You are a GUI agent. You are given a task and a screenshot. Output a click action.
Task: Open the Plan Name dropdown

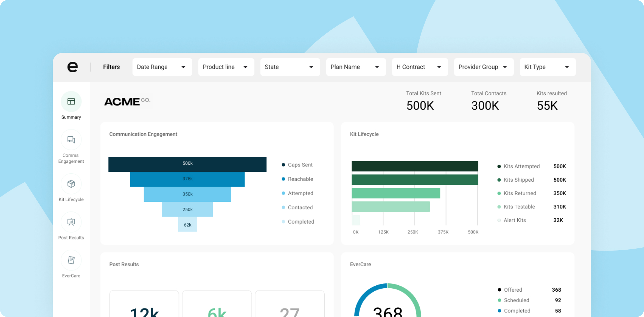[356, 67]
